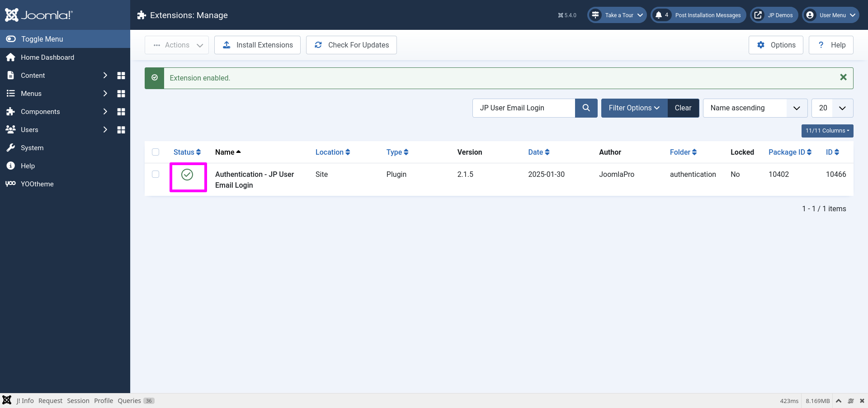Open Components dashboard grid icon
868x408 pixels.
point(121,112)
